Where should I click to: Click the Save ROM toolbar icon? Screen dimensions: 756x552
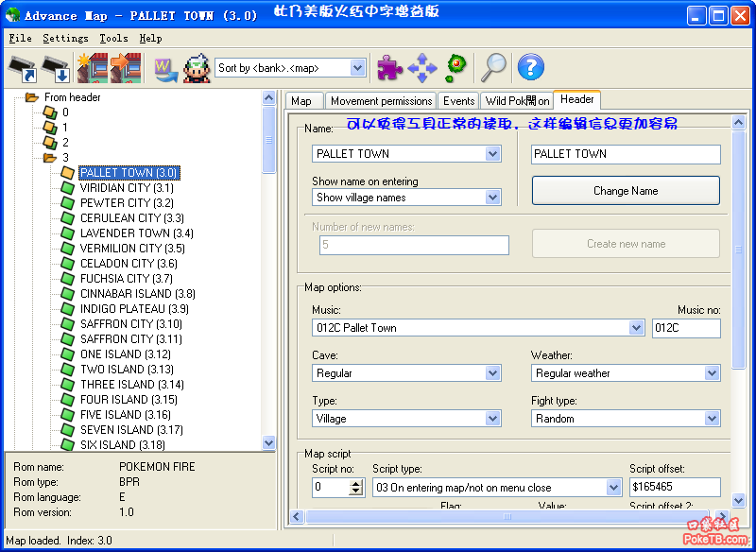[56, 68]
